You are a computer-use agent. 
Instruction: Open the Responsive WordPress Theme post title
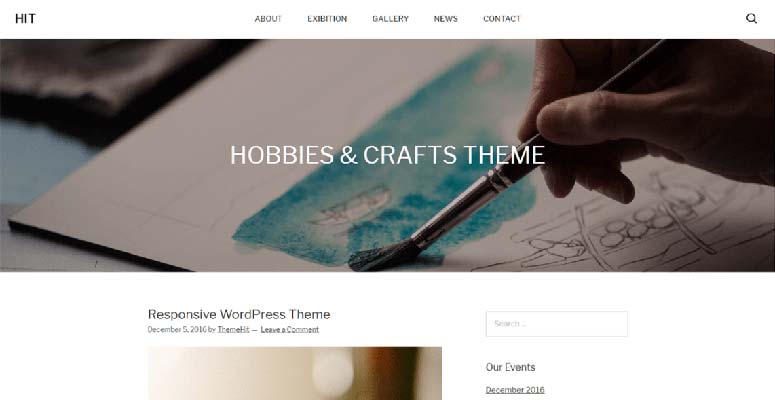(x=239, y=314)
